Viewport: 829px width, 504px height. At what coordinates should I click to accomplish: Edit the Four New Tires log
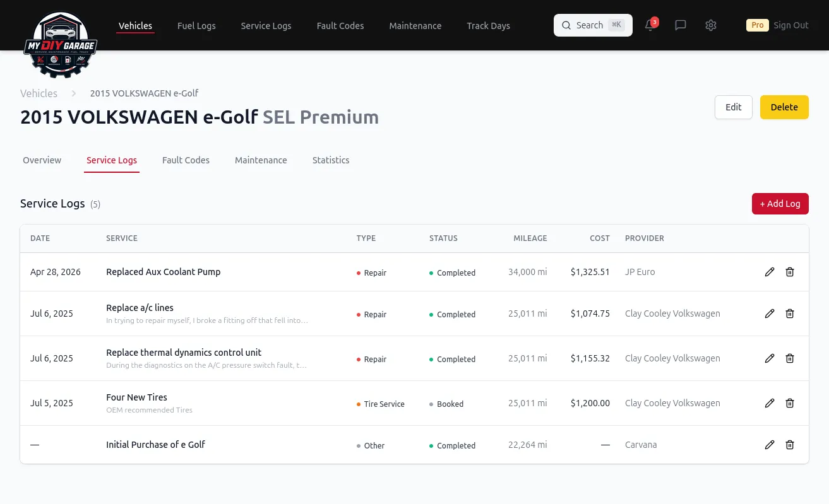770,403
